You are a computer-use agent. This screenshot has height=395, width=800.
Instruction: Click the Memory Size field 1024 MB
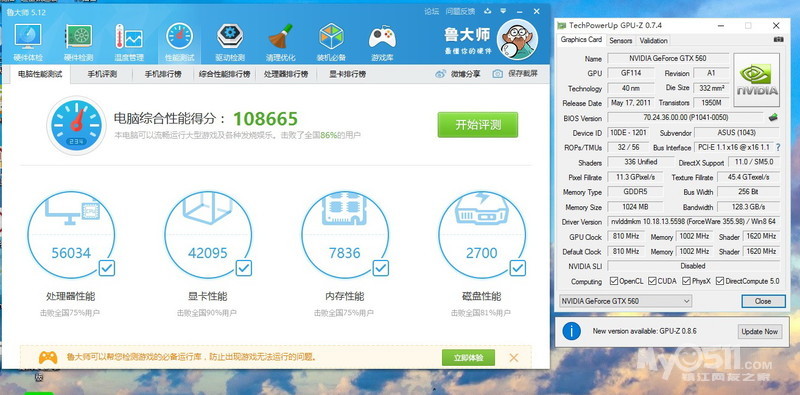[x=635, y=207]
